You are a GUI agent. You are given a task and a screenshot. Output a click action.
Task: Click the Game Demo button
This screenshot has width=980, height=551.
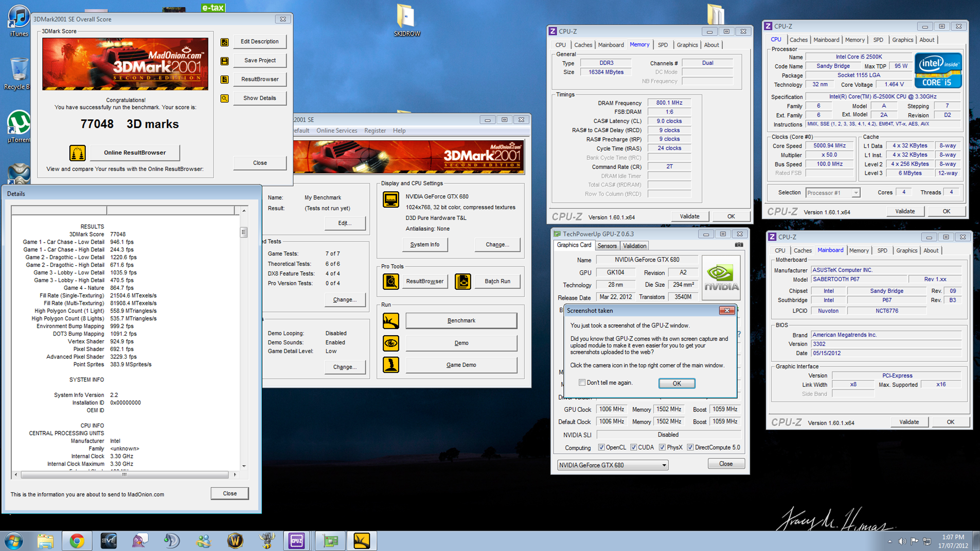point(461,365)
